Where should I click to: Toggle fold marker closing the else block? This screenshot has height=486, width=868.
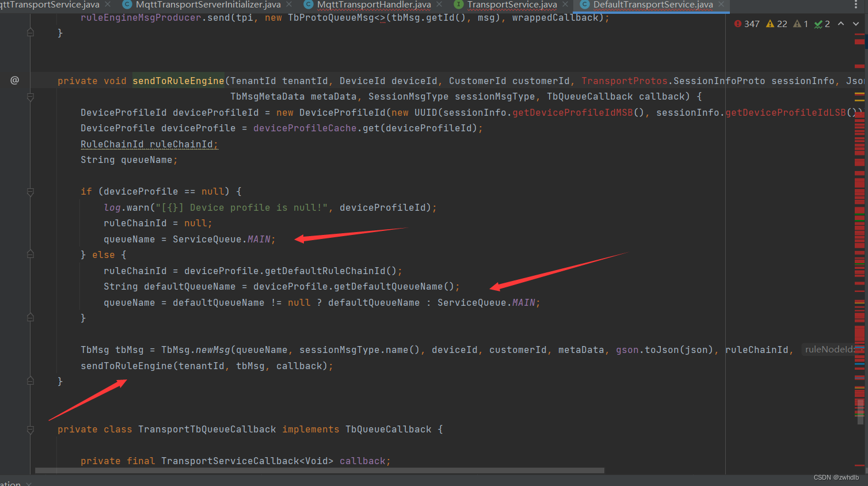[x=31, y=317]
